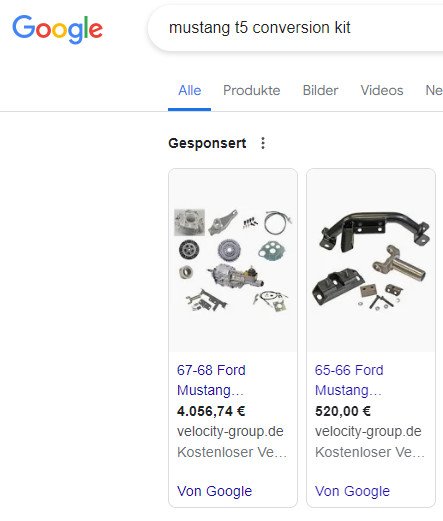Click the 520,00 € price

point(343,411)
